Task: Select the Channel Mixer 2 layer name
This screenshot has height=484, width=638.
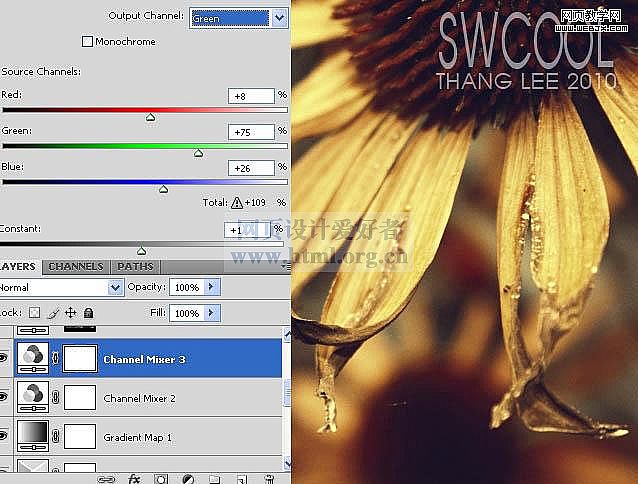Action: 140,399
